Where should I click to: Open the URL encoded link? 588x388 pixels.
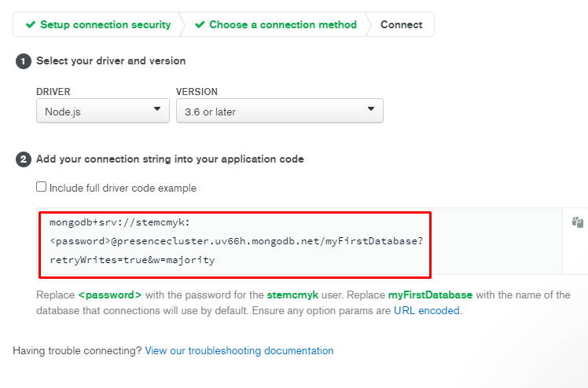(x=427, y=311)
